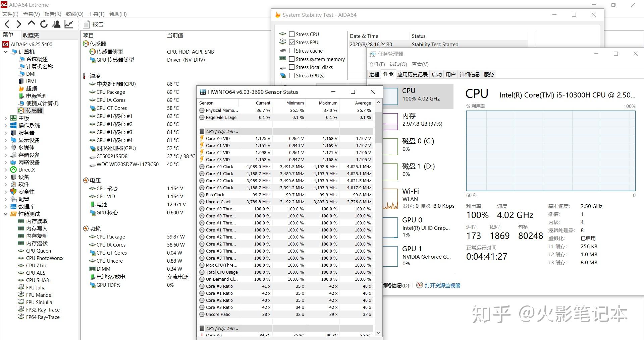Select the DirectX Xbox icon in tree
Image resolution: width=644 pixels, height=340 pixels.
pos(13,169)
